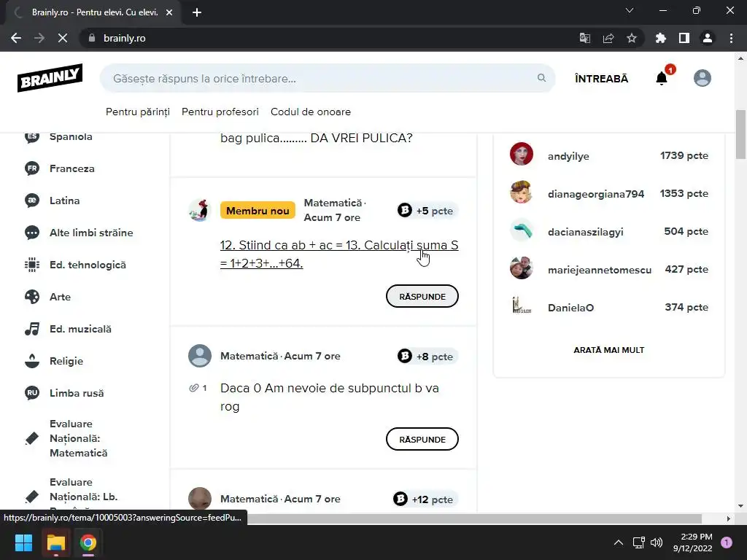This screenshot has width=747, height=560.
Task: Close the Brainly.ro tab
Action: click(x=169, y=12)
